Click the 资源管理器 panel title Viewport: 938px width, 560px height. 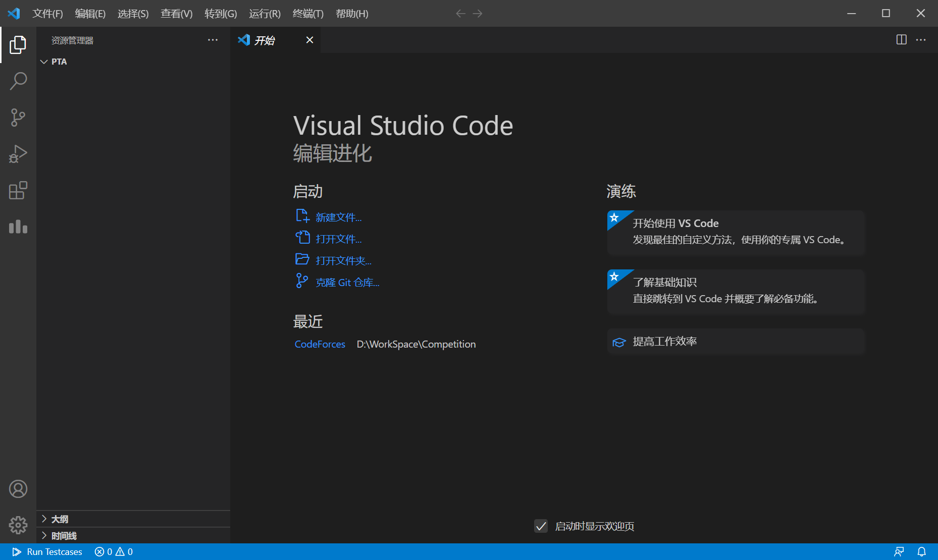pos(72,40)
